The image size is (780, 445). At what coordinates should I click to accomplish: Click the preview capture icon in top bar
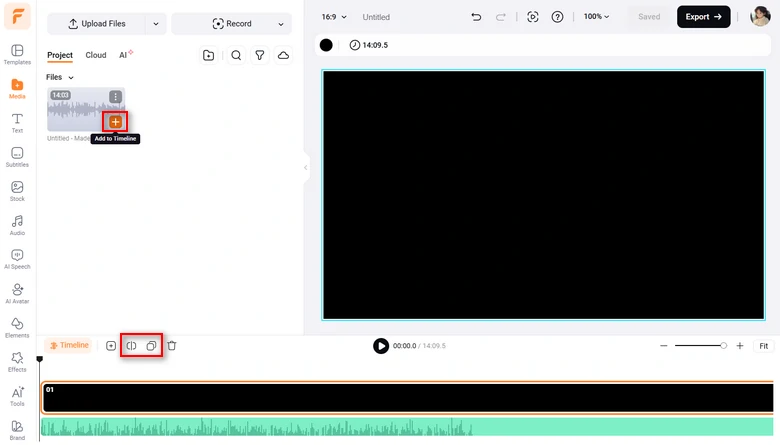pyautogui.click(x=533, y=17)
